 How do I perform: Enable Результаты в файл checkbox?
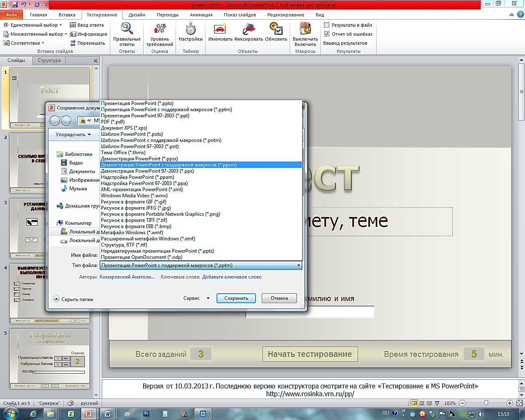click(x=327, y=25)
